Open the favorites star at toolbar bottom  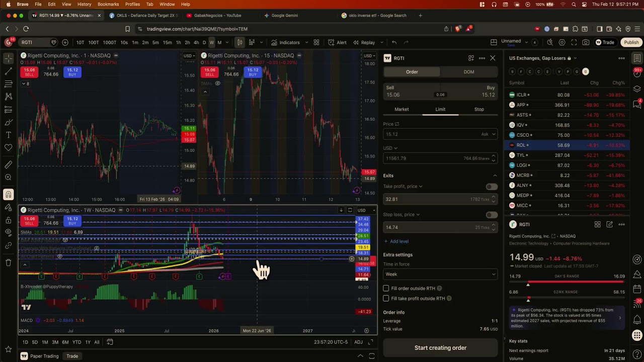[x=9, y=349]
